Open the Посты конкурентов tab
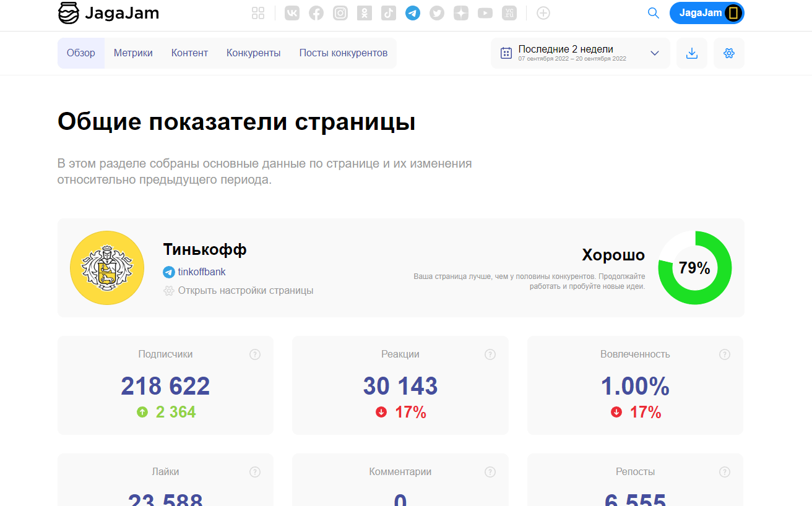The height and width of the screenshot is (506, 812). point(343,53)
